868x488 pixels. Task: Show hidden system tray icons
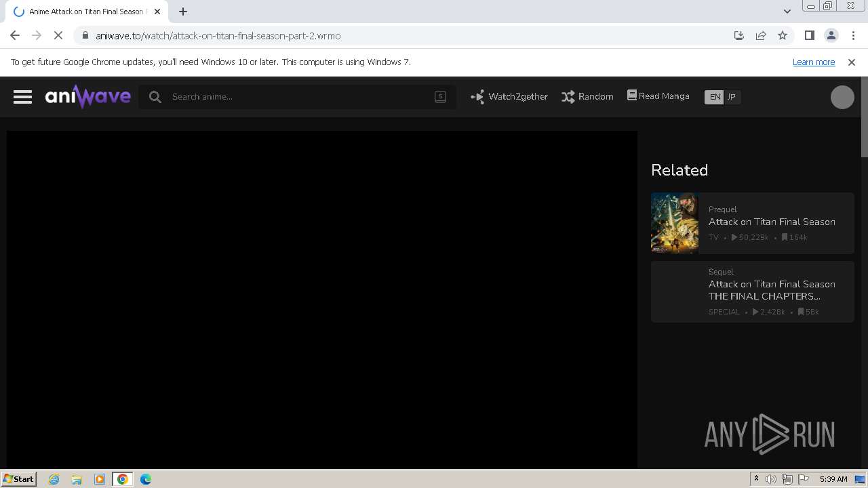coord(756,479)
